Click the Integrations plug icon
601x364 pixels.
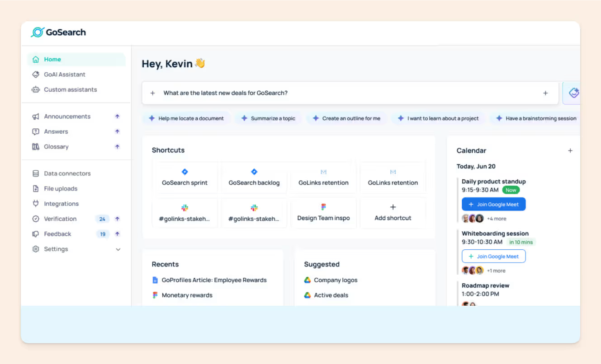[36, 204]
